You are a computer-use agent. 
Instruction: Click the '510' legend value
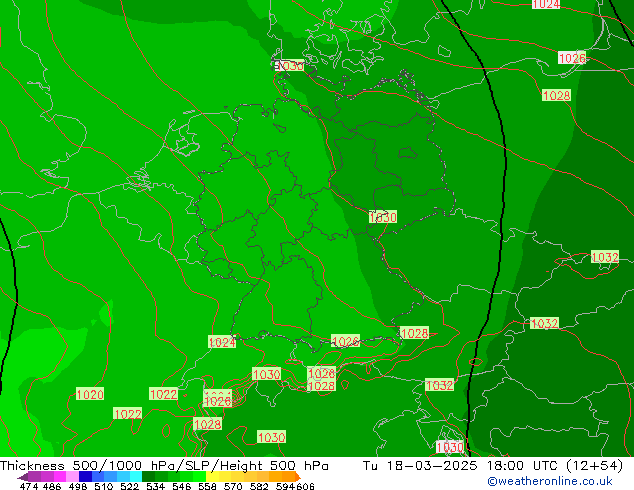coord(104,486)
